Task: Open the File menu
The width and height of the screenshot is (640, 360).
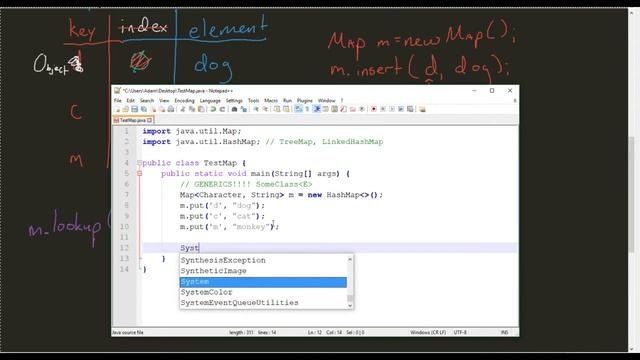Action: pos(118,100)
